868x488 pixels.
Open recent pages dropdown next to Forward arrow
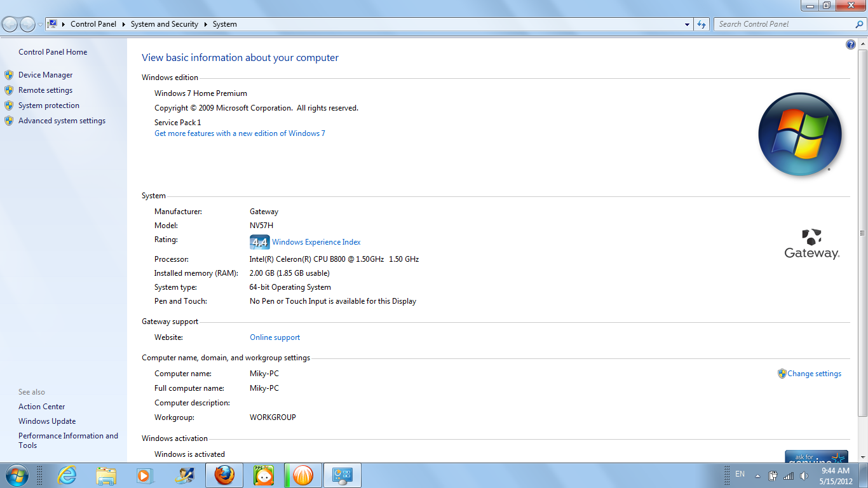(x=40, y=25)
